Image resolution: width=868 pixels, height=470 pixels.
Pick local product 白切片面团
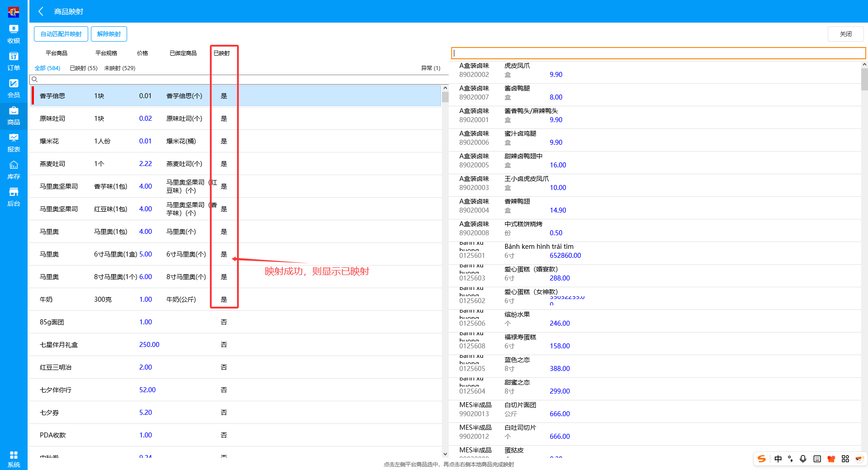pos(656,412)
